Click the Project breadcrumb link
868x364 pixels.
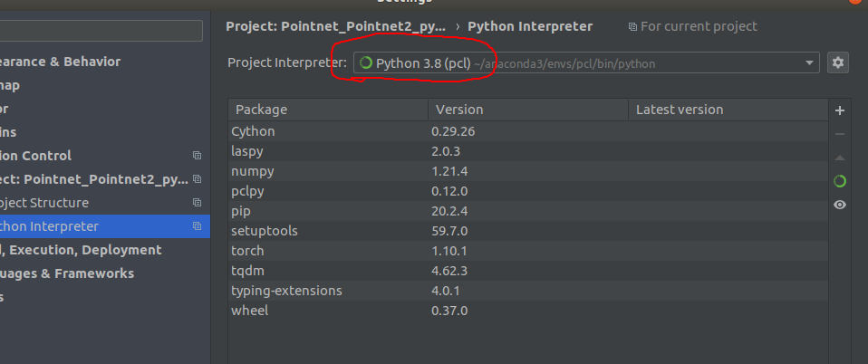click(335, 26)
